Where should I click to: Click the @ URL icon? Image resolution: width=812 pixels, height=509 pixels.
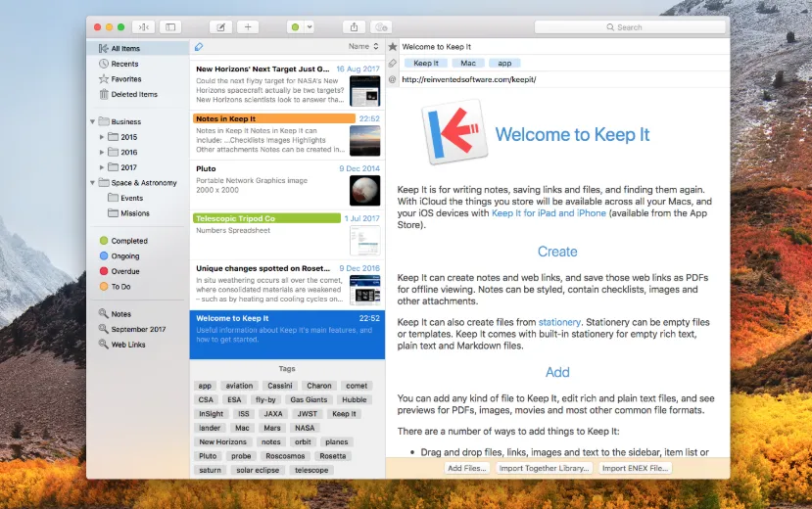click(393, 79)
